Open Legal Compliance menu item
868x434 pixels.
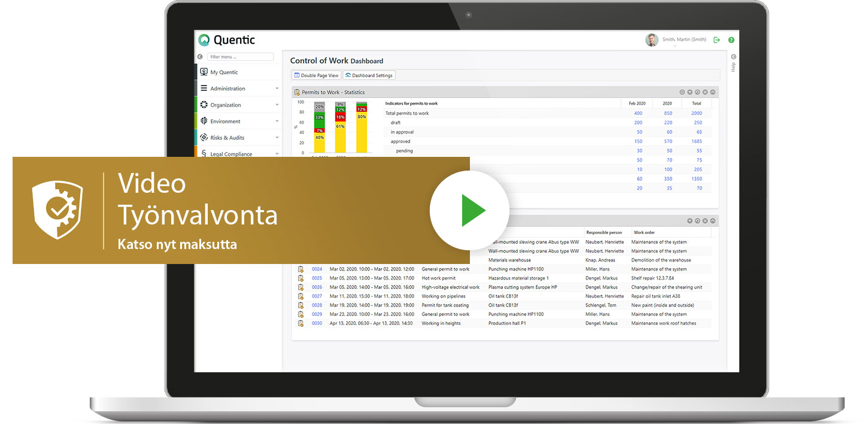(x=238, y=152)
